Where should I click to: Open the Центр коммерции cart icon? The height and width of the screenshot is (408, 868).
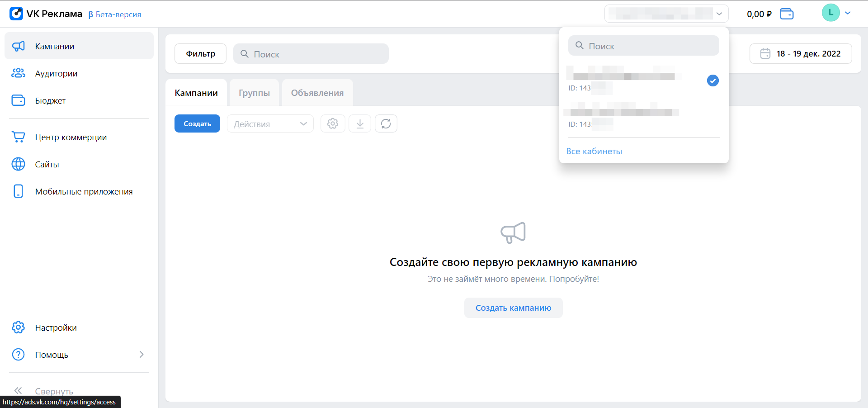(18, 137)
